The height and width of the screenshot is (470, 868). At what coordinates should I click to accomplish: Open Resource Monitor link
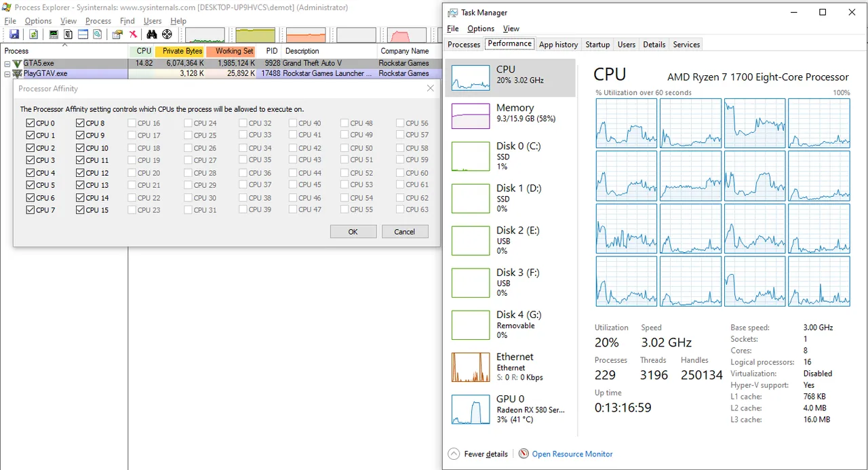coord(572,454)
